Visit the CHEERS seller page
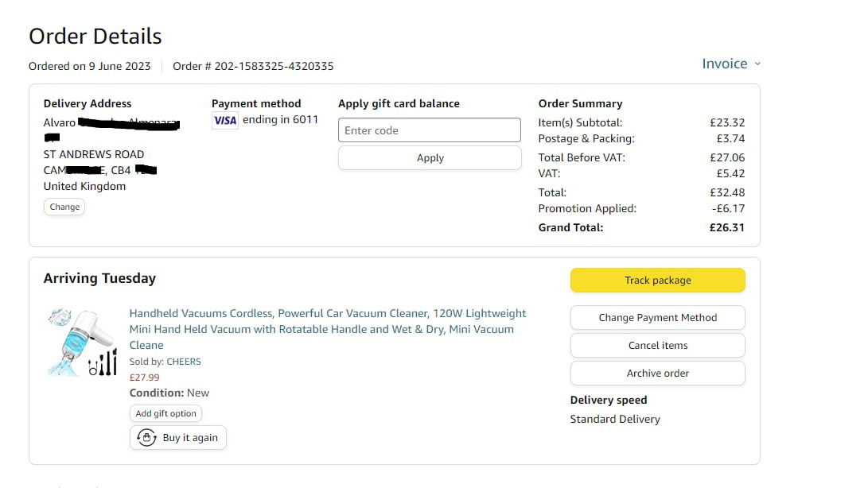Image resolution: width=868 pixels, height=488 pixels. pos(184,362)
